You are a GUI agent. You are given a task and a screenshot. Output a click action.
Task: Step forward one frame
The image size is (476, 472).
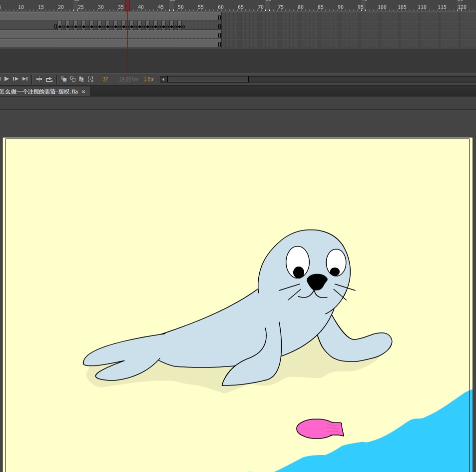pos(16,79)
